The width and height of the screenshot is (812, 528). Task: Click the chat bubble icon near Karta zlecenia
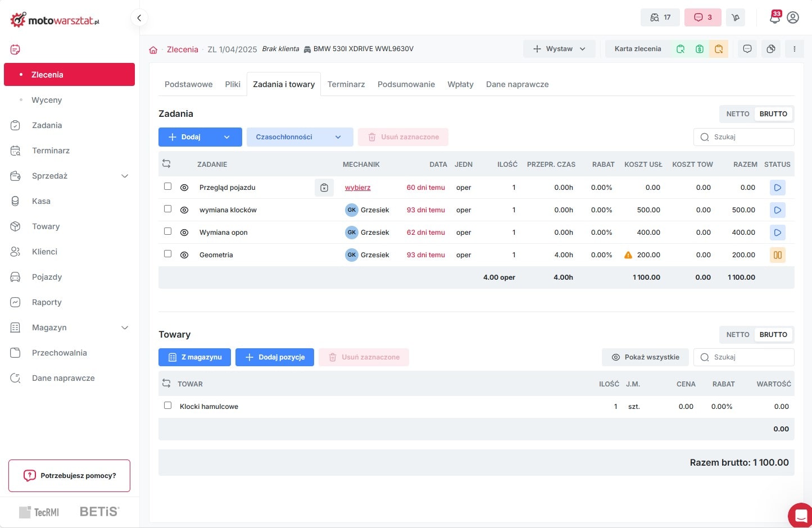[747, 49]
